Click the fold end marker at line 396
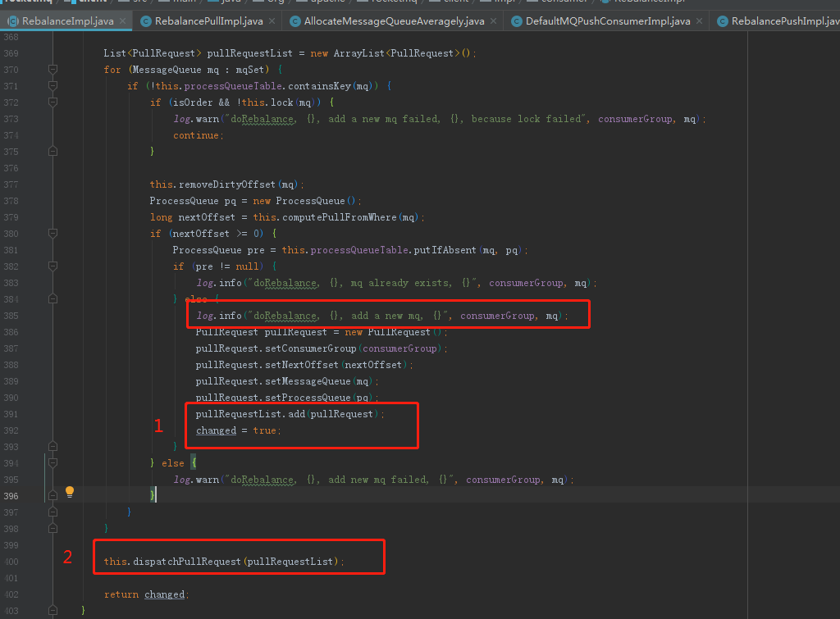The image size is (840, 619). [52, 496]
